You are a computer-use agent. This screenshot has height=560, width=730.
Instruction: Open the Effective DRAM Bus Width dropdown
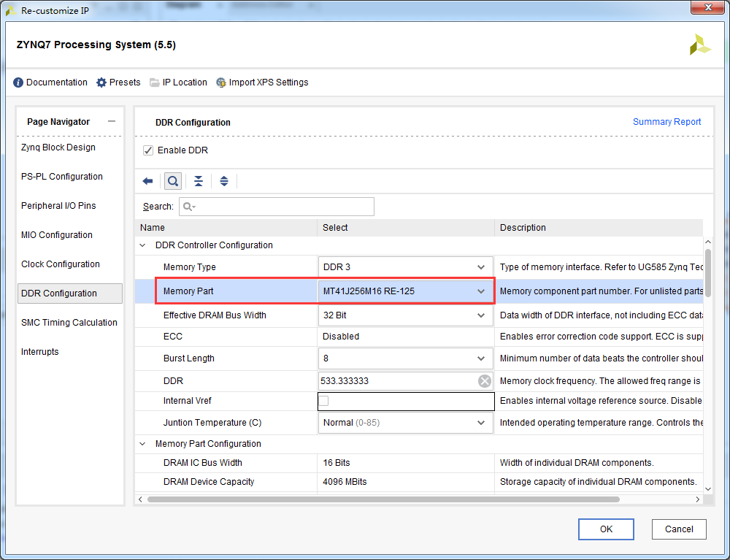click(405, 315)
